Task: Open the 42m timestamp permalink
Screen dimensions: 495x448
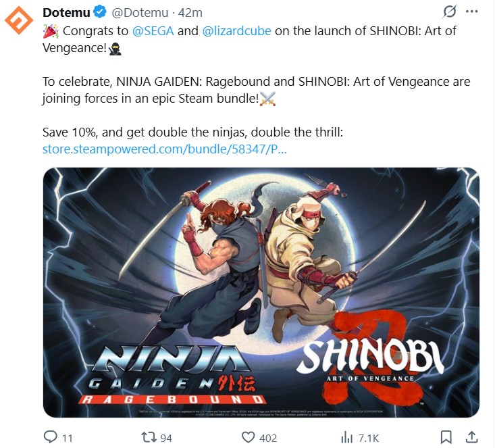Action: coord(190,13)
